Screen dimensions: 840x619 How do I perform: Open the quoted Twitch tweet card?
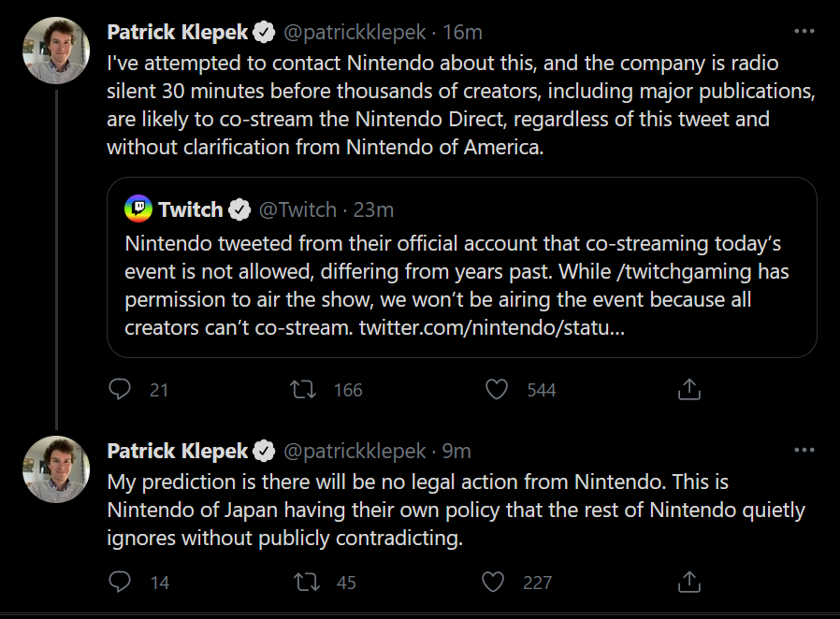point(462,281)
